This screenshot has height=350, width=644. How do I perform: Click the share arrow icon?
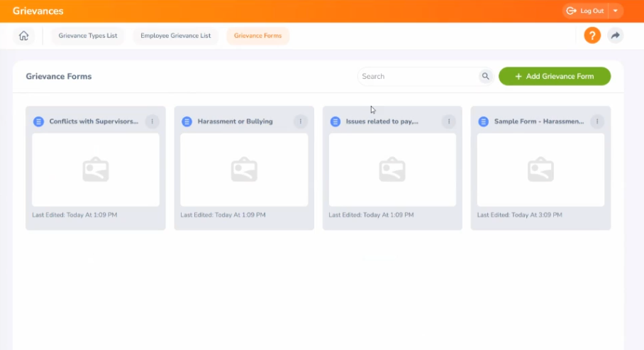[x=615, y=35]
